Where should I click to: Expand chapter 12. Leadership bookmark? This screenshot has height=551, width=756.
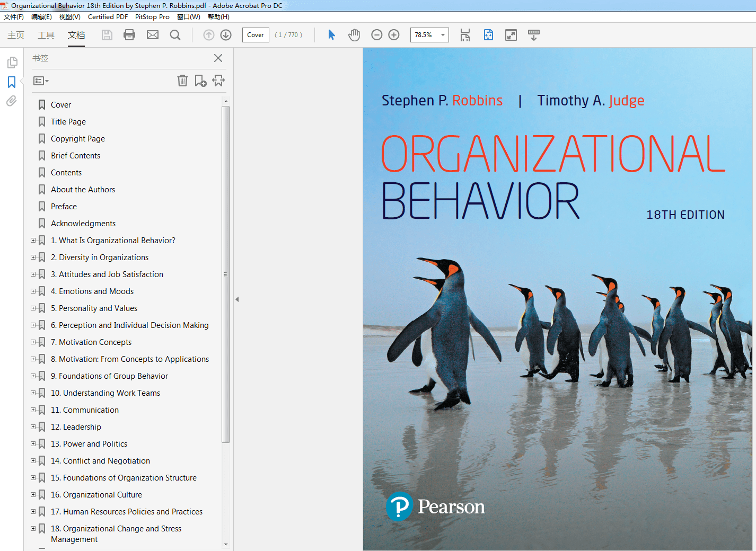[33, 426]
